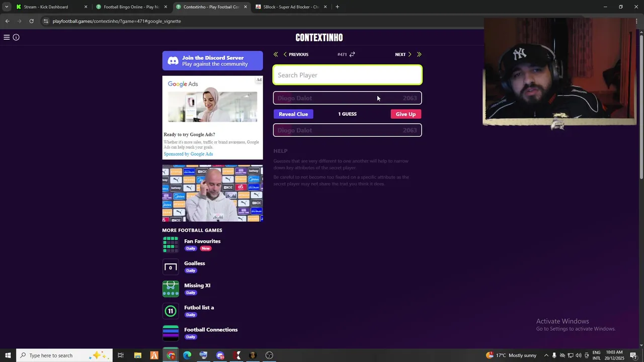Open the tab search dropdown arrow
This screenshot has height=362, width=644.
(7, 7)
